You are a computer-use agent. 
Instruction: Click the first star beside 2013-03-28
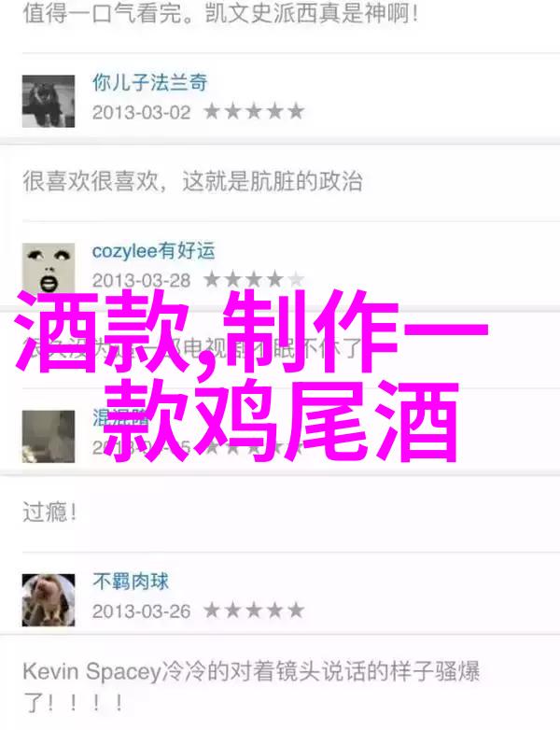212,280
